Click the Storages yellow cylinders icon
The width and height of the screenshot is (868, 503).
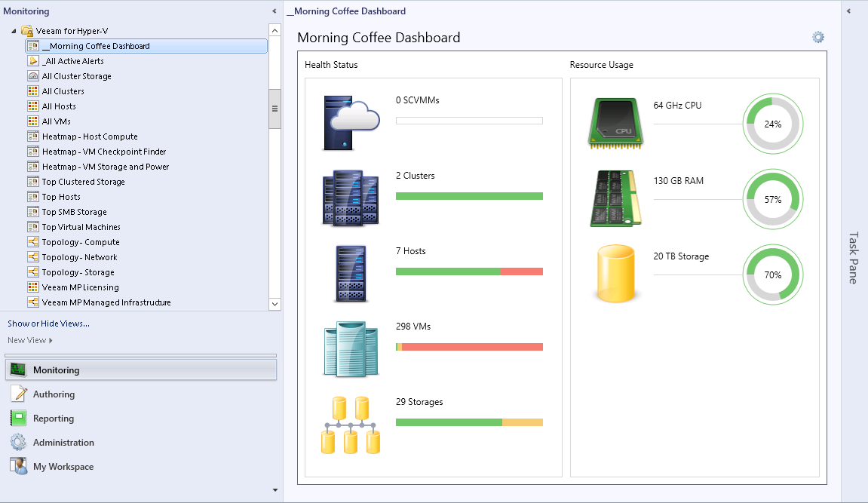(x=351, y=425)
